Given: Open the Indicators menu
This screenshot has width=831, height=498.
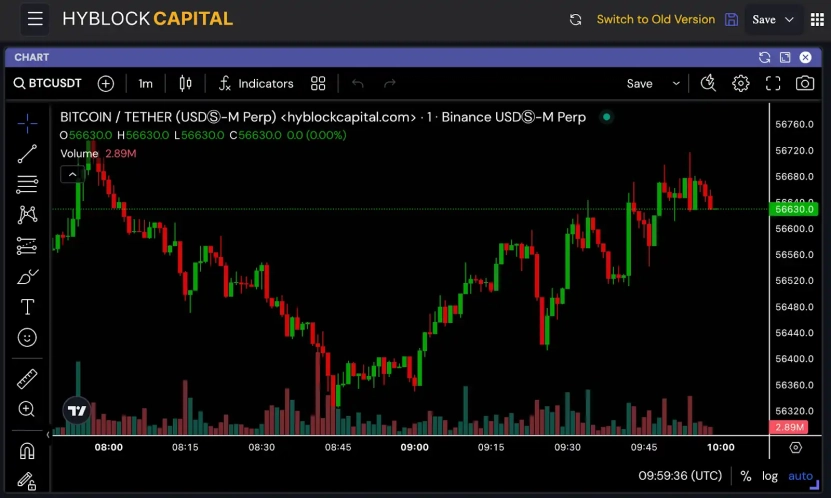Looking at the screenshot, I should [256, 83].
